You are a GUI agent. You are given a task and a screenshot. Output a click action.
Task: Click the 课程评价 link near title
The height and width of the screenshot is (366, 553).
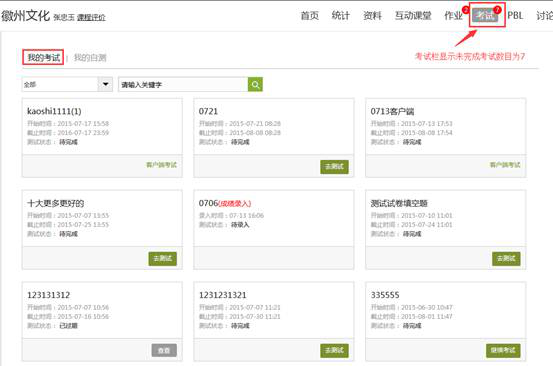pyautogui.click(x=91, y=17)
